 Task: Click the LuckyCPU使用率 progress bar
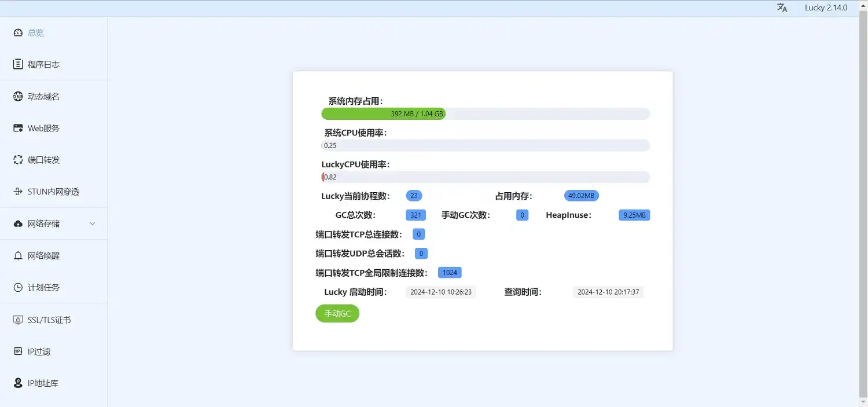point(485,177)
